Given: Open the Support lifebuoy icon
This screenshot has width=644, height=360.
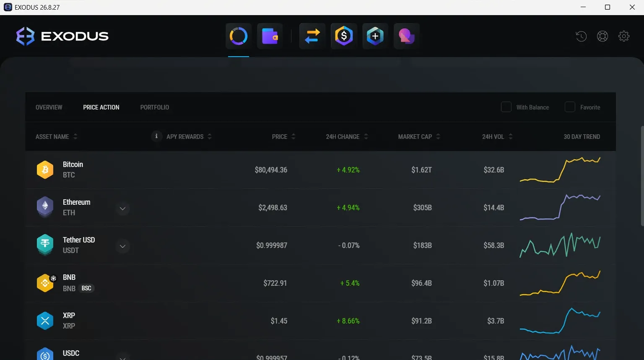Looking at the screenshot, I should tap(602, 37).
